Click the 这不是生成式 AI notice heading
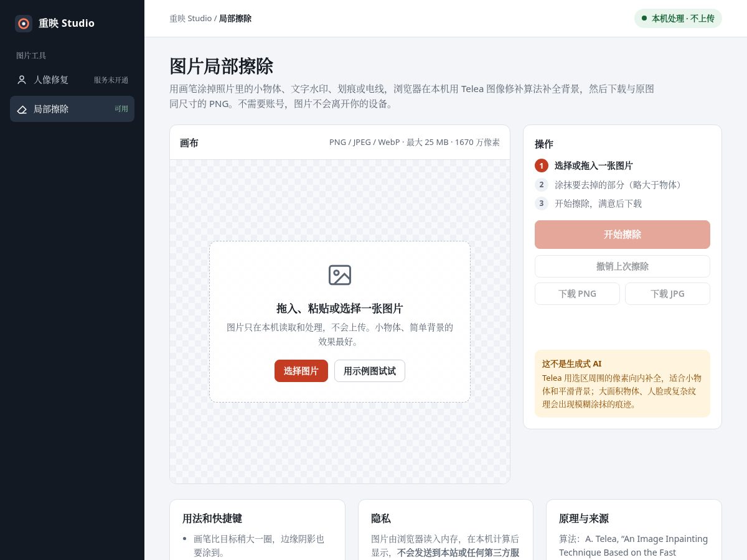 coord(571,364)
